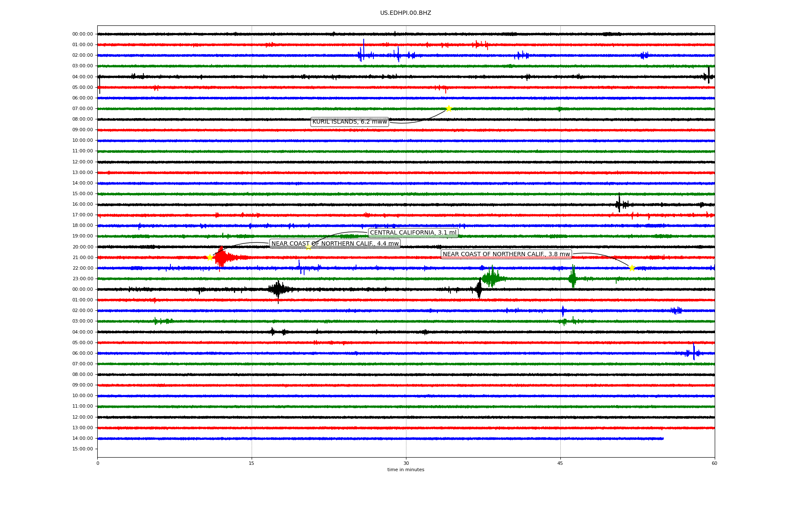Click NEAR COAST OF NORTHERN CALIF., 4.4 mw label
The width and height of the screenshot is (812, 508).
[335, 244]
